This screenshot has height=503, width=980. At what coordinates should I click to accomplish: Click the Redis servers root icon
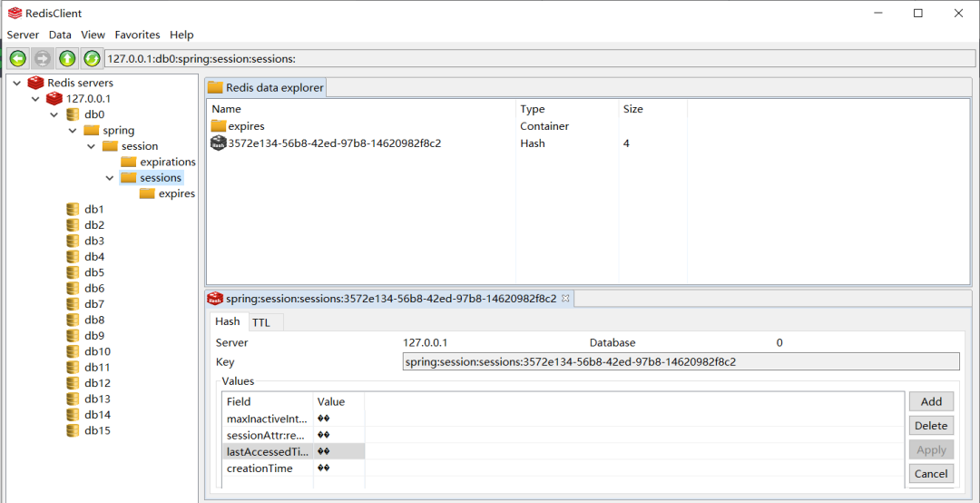point(35,83)
